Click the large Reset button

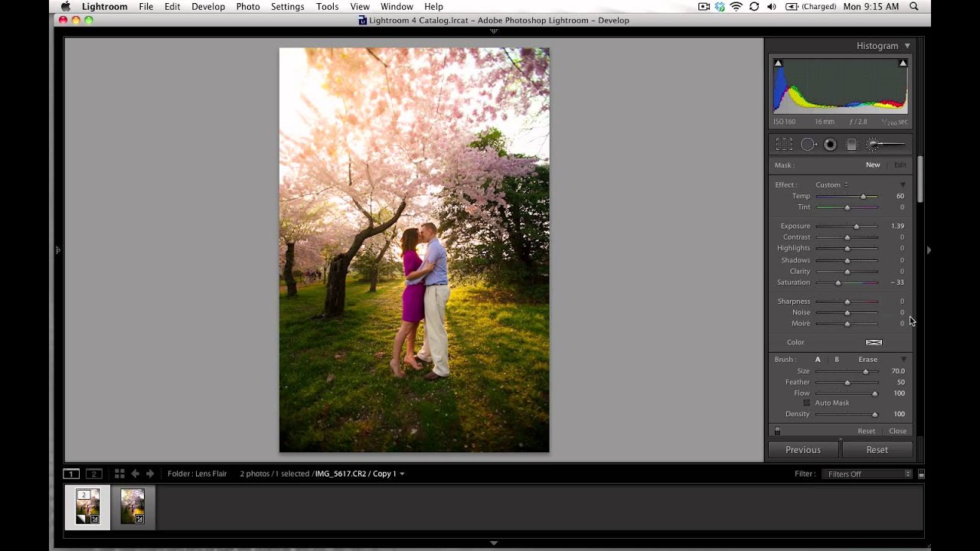click(x=877, y=450)
